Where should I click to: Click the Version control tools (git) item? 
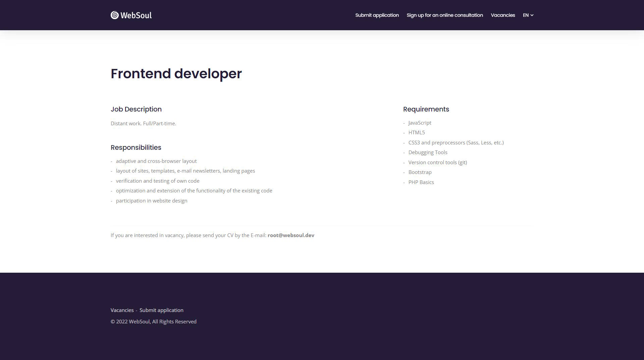[x=437, y=162]
